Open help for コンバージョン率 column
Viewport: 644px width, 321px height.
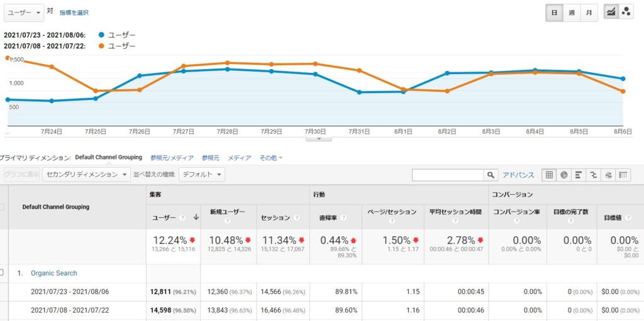click(x=516, y=221)
